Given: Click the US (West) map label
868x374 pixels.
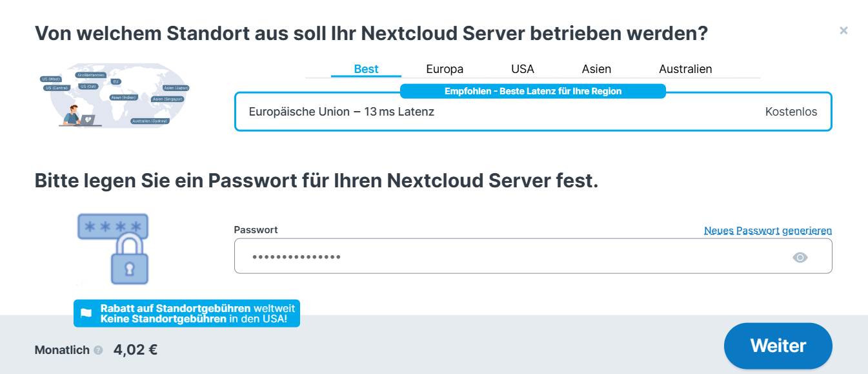Looking at the screenshot, I should [x=51, y=79].
